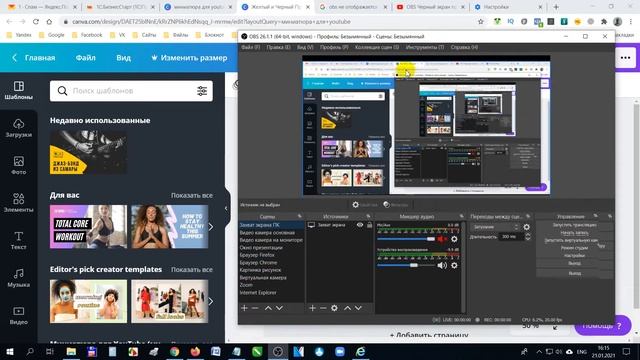
Task: Open OBS Профиль menu
Action: tap(334, 47)
